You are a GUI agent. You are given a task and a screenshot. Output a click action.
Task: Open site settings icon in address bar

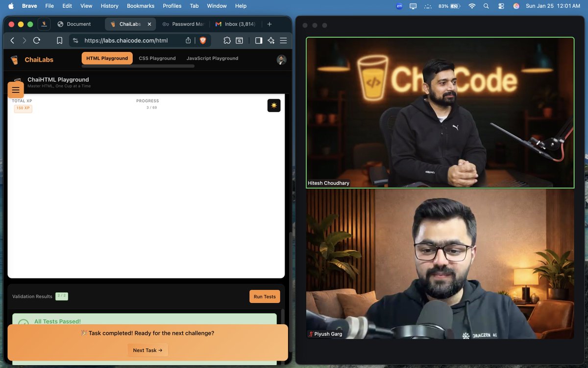(x=75, y=41)
